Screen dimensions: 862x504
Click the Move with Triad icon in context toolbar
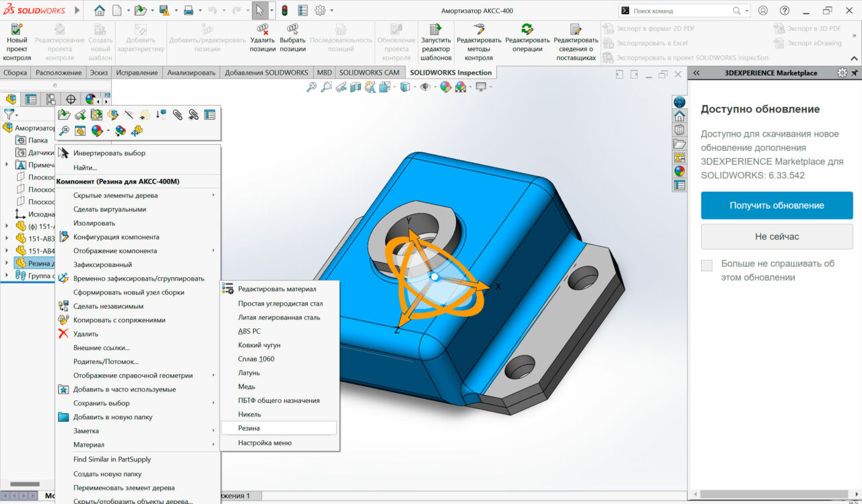click(137, 131)
